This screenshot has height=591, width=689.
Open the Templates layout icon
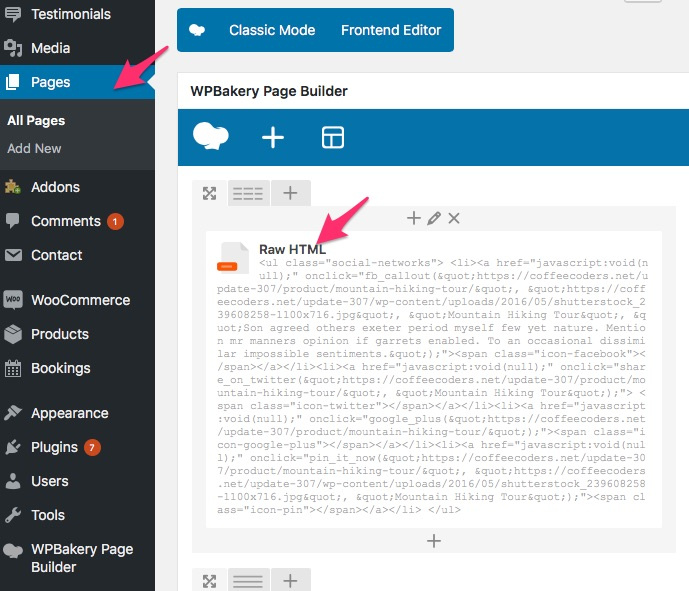pyautogui.click(x=333, y=138)
